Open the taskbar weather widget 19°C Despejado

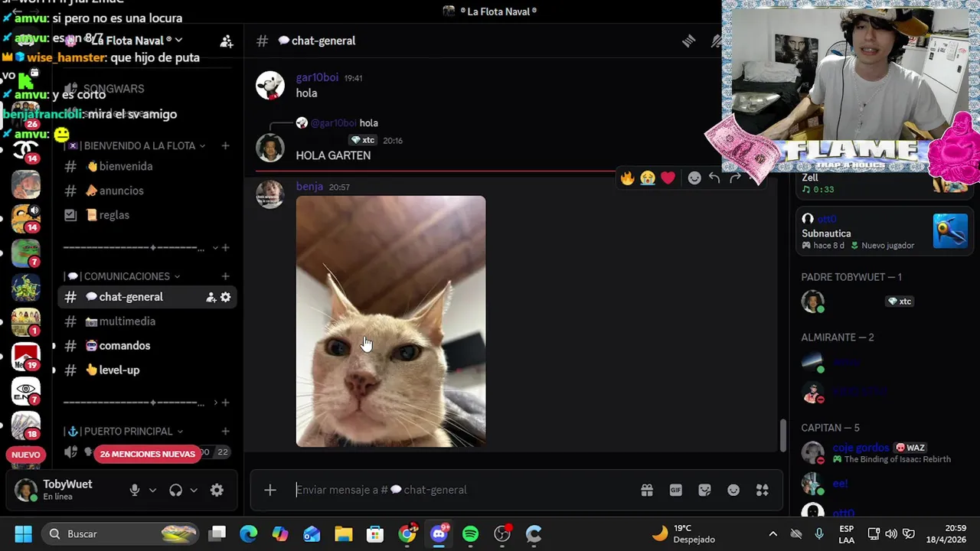coord(683,533)
